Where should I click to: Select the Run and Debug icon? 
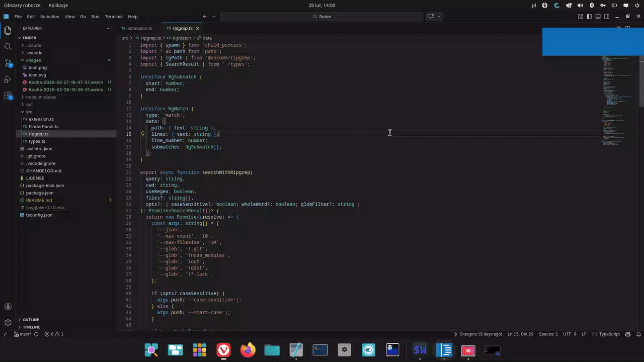[8, 79]
